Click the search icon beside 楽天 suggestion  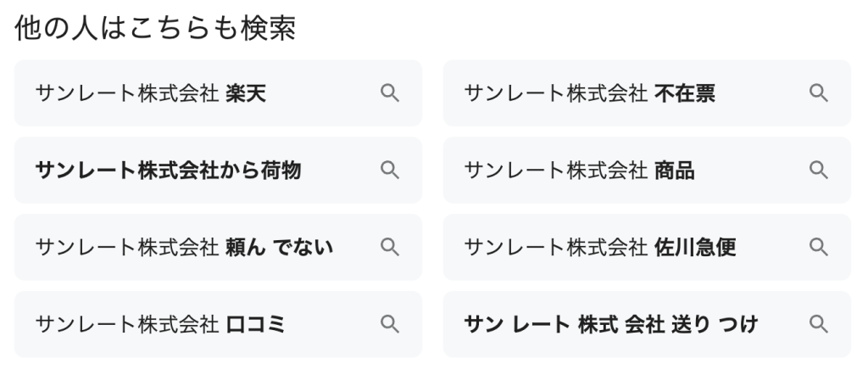[389, 93]
